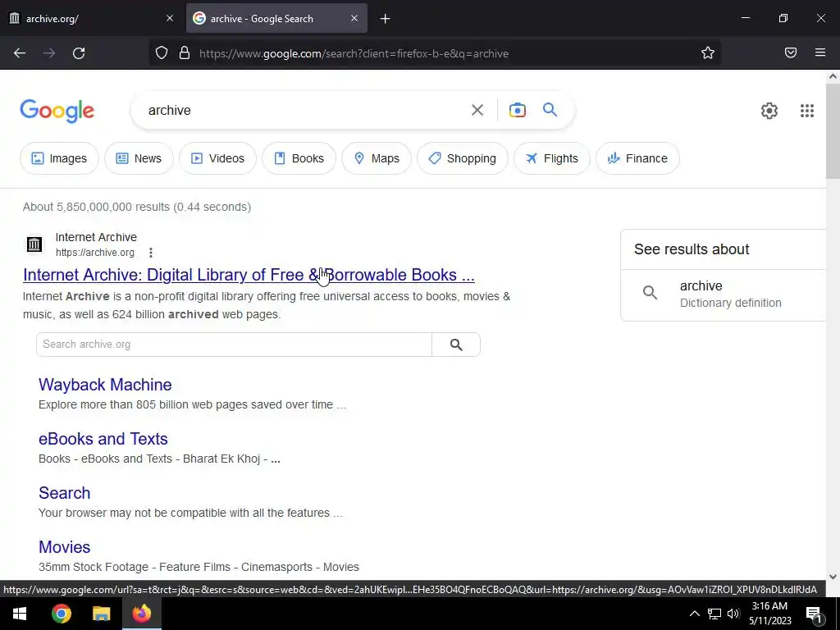
Task: Click the scrollbar down arrow
Action: pyautogui.click(x=833, y=577)
